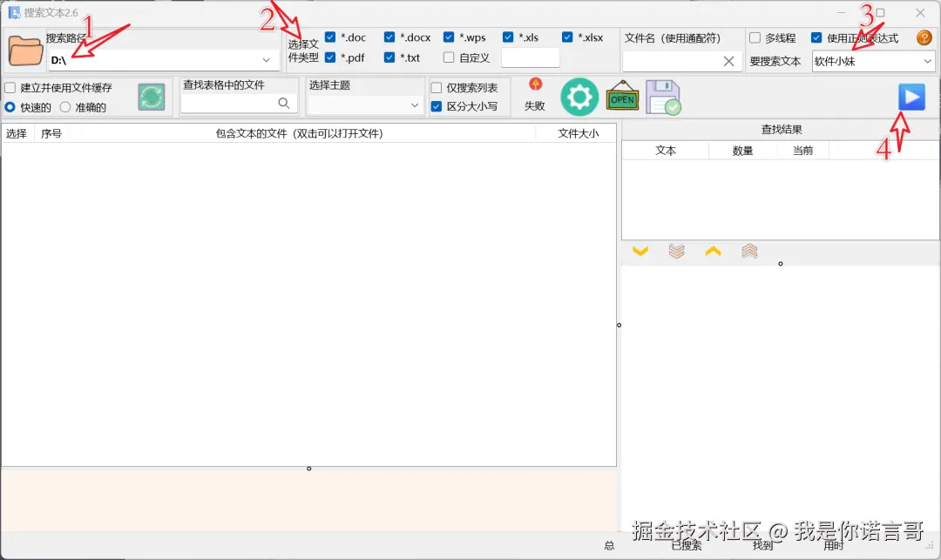Click the peach-colored preview pane at bottom
941x560 pixels.
(x=309, y=499)
